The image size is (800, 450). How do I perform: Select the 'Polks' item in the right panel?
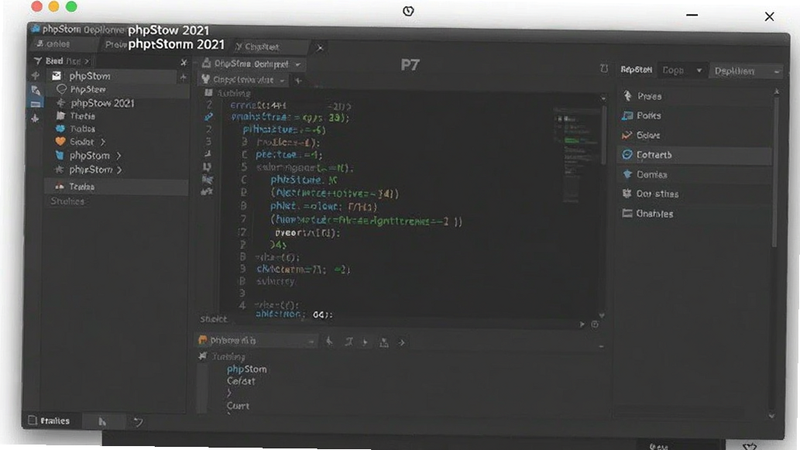point(694,116)
